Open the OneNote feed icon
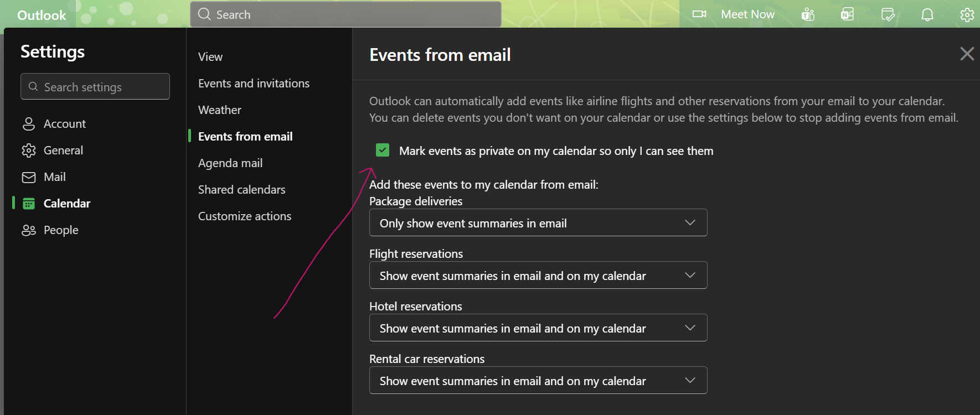The width and height of the screenshot is (980, 415). (x=847, y=14)
